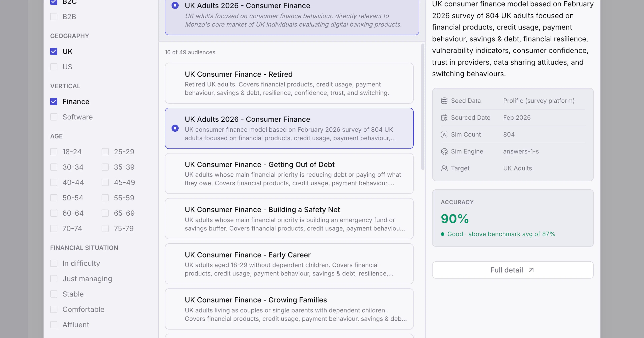
Task: Enable the Software vertical checkbox
Action: pos(54,117)
